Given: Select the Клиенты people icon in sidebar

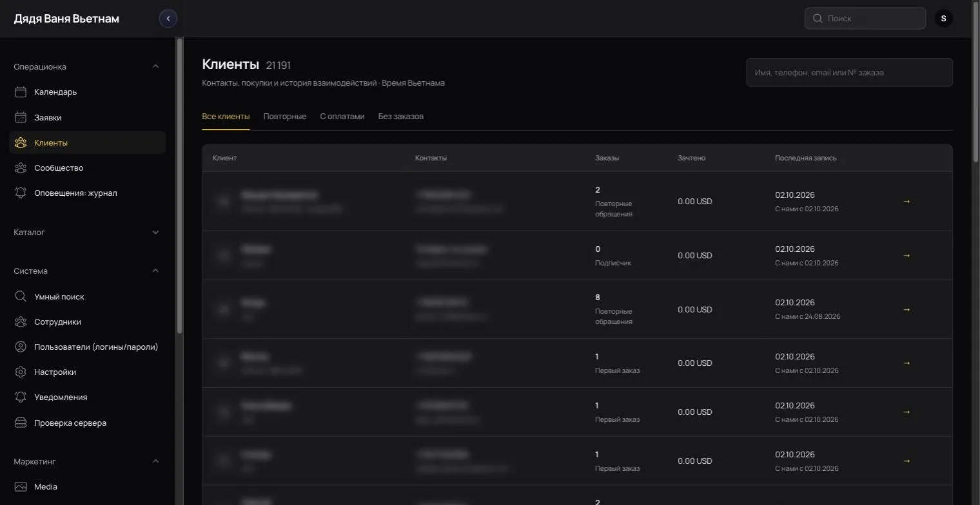Looking at the screenshot, I should coord(21,142).
